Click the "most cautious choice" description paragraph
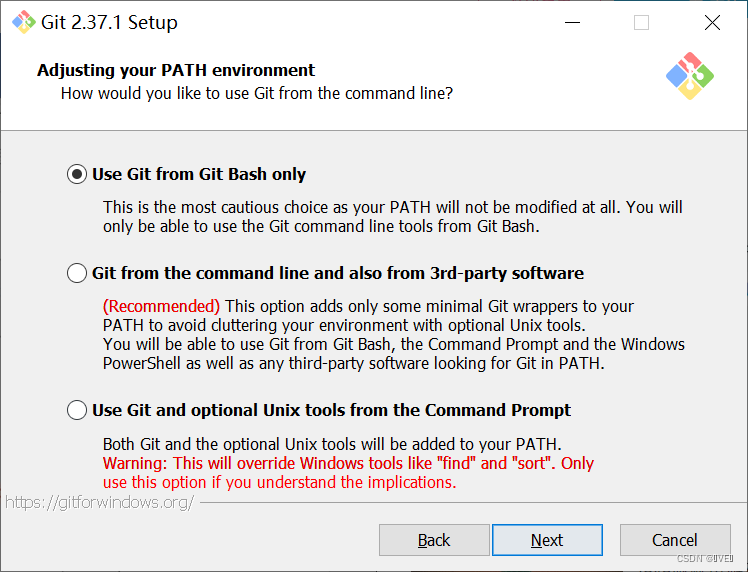The image size is (748, 572). (x=393, y=217)
